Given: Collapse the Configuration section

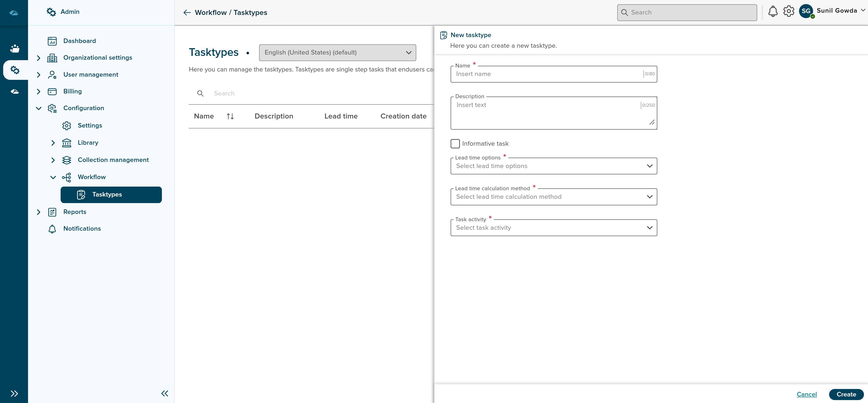Looking at the screenshot, I should pos(38,108).
